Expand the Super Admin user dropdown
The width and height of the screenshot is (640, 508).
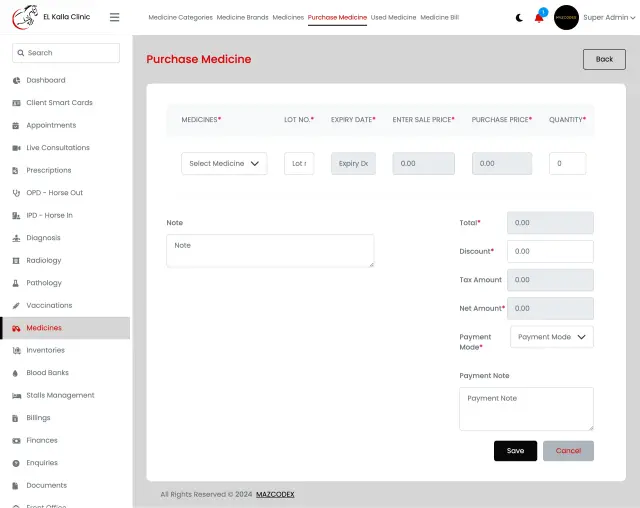coord(609,18)
